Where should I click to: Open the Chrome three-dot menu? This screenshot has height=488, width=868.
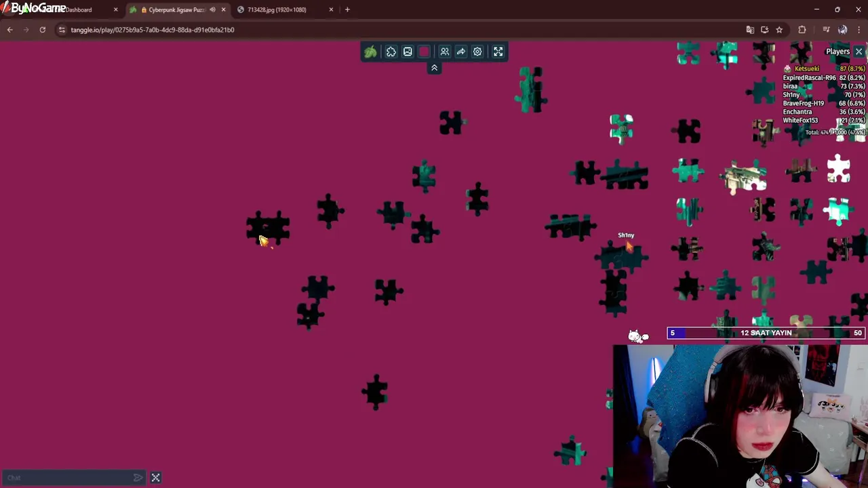(x=859, y=30)
